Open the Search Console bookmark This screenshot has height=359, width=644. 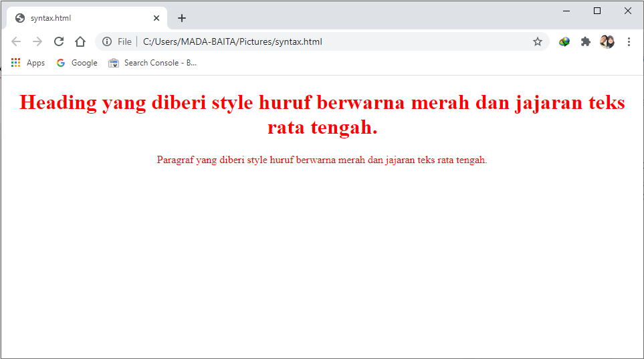[152, 63]
